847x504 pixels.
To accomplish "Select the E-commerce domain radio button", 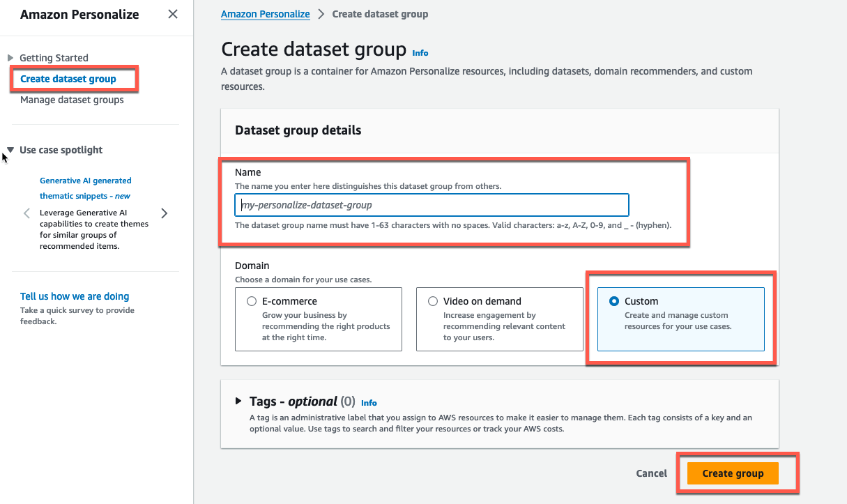I will pyautogui.click(x=252, y=301).
